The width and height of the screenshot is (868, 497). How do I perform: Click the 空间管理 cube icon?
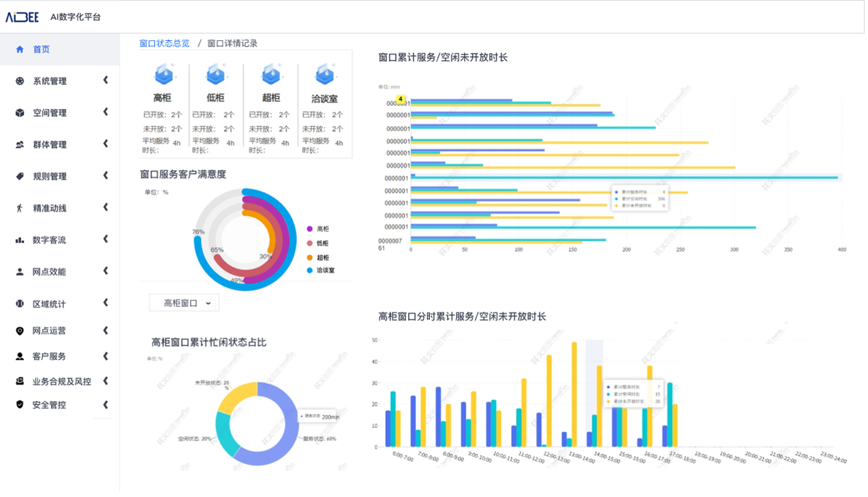(x=20, y=113)
